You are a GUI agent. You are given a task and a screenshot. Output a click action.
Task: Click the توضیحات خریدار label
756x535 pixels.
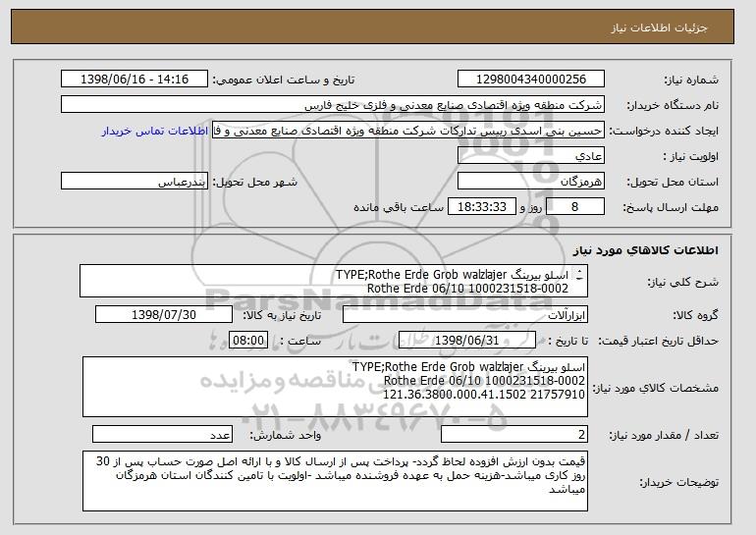tap(678, 482)
